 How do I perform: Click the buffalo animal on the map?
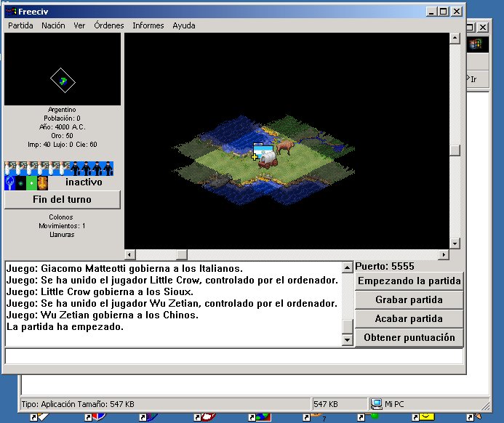[x=284, y=147]
